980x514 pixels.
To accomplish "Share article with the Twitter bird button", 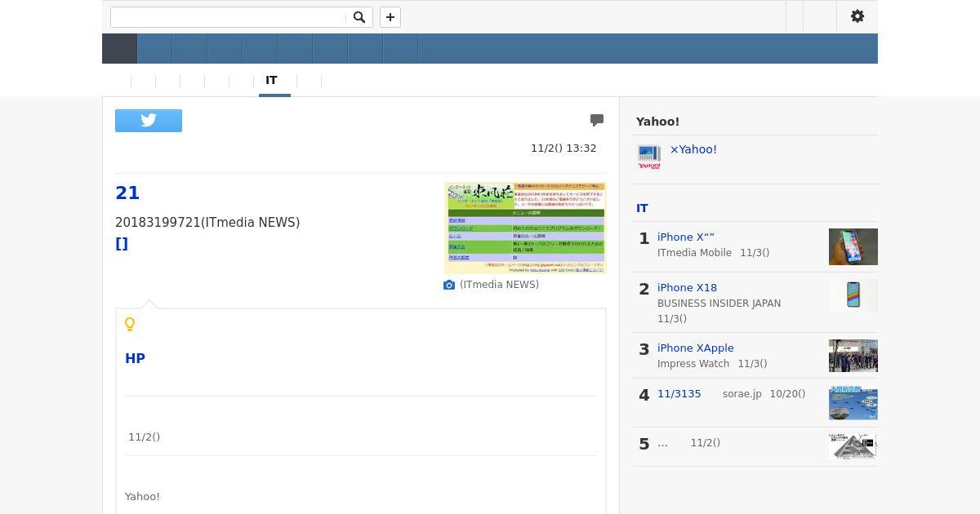I will [149, 121].
